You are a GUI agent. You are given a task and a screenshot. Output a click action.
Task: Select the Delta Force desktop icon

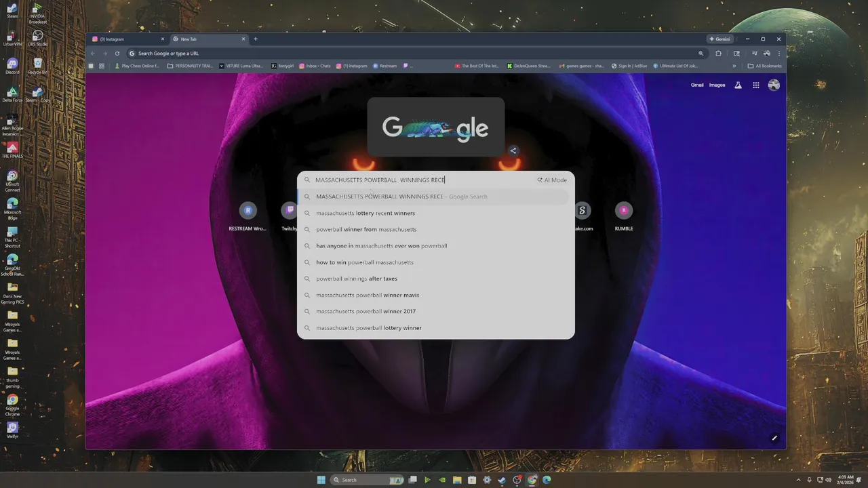coord(12,94)
